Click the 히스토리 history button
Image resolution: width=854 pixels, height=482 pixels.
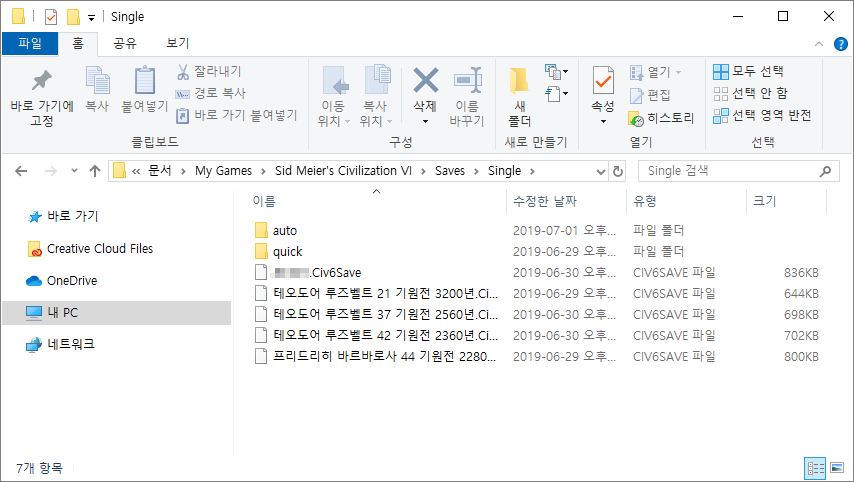point(662,118)
